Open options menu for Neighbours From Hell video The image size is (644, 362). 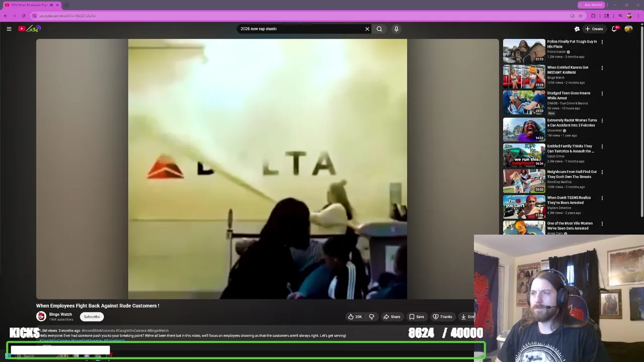(602, 172)
